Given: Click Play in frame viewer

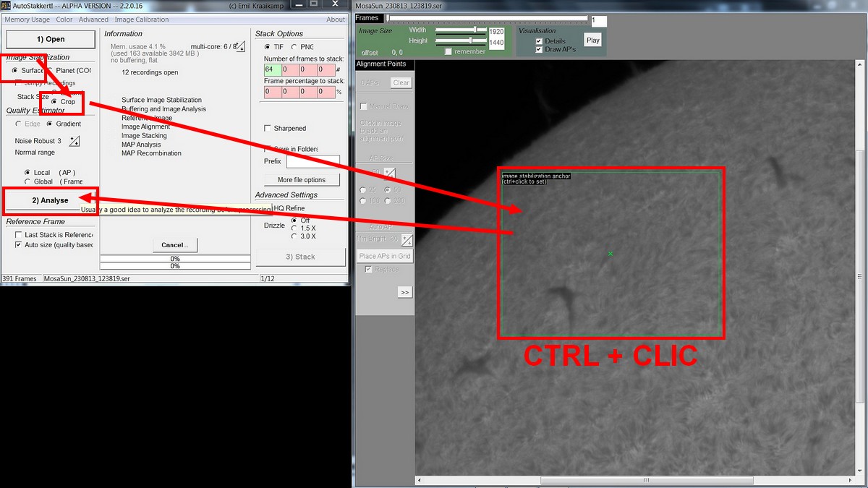Looking at the screenshot, I should click(x=593, y=40).
